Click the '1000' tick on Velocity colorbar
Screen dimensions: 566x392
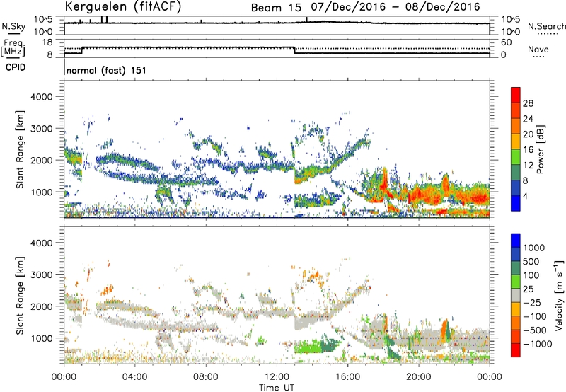(x=534, y=248)
